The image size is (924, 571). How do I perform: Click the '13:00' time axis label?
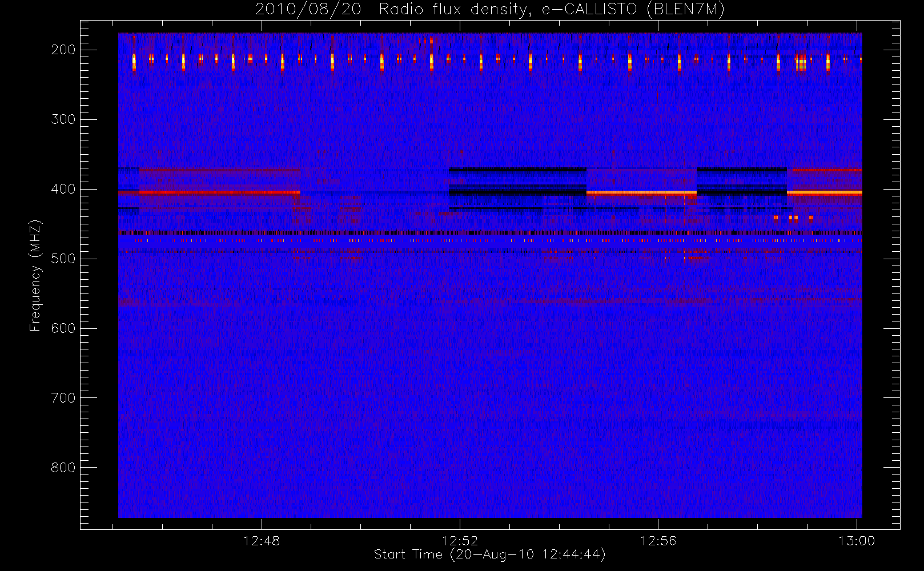857,541
